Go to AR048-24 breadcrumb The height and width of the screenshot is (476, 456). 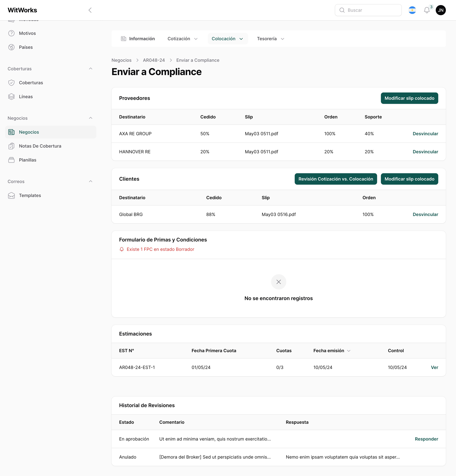[154, 60]
